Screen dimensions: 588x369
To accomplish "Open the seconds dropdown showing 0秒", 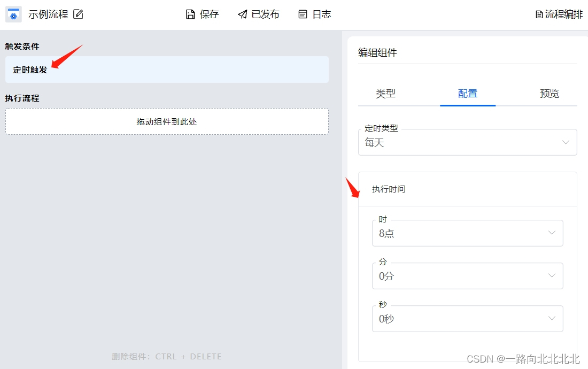I will (x=468, y=318).
